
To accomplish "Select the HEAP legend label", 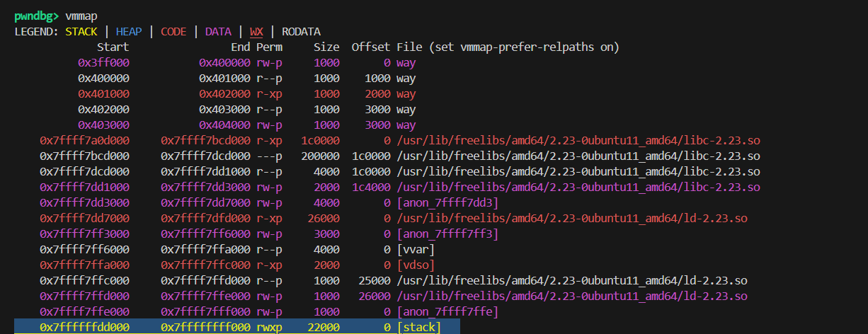I will (129, 31).
